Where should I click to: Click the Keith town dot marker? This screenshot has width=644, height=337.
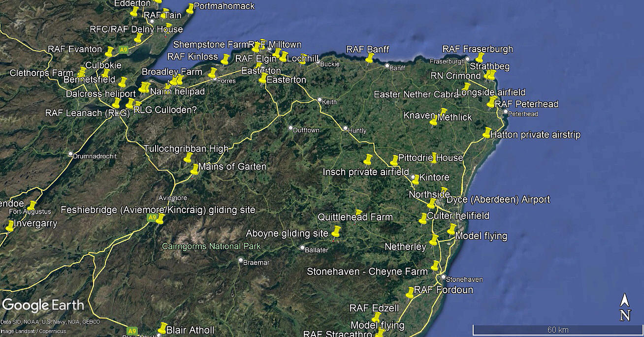pos(320,100)
